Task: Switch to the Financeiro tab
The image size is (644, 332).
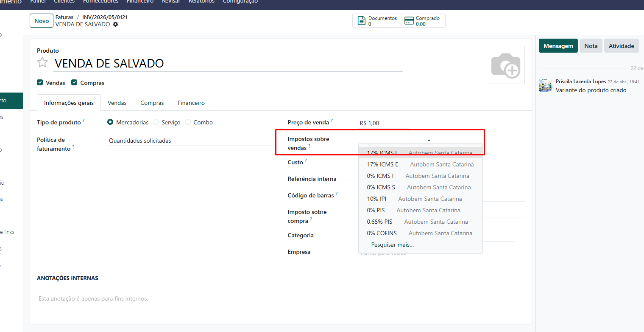Action: 191,103
